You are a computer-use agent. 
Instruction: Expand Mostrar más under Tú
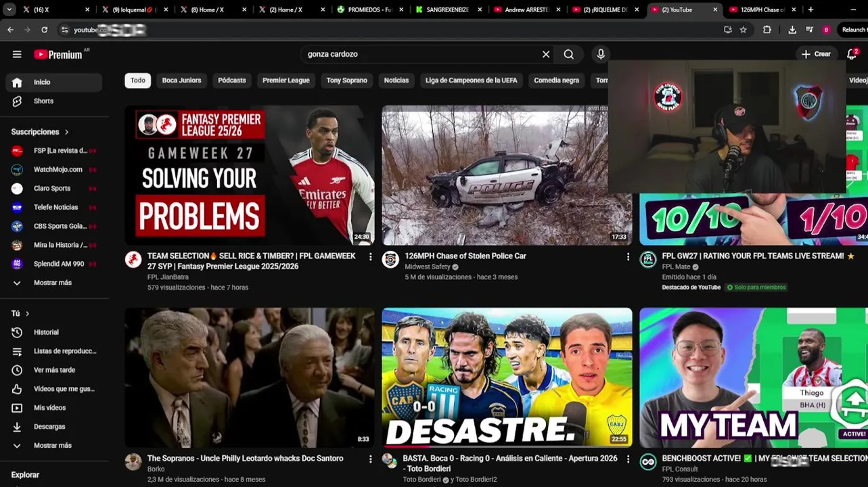click(x=53, y=446)
